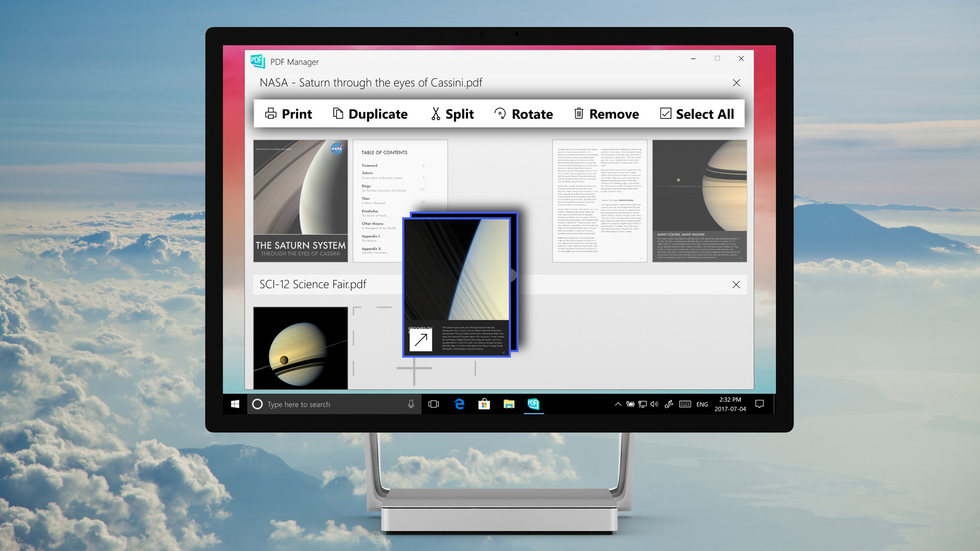The width and height of the screenshot is (980, 551).
Task: Click the Remove trash can icon
Action: (579, 114)
